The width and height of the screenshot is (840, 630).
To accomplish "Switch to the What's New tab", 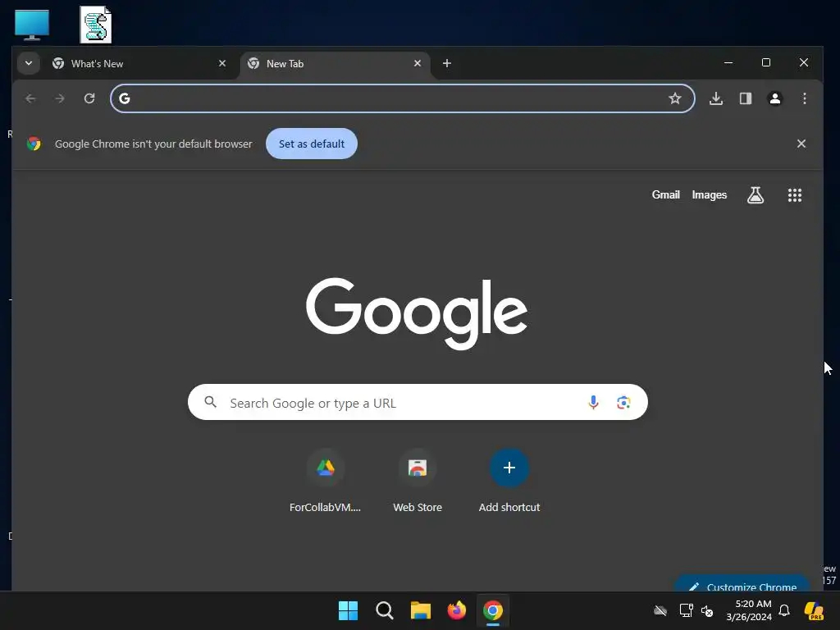I will pos(141,64).
